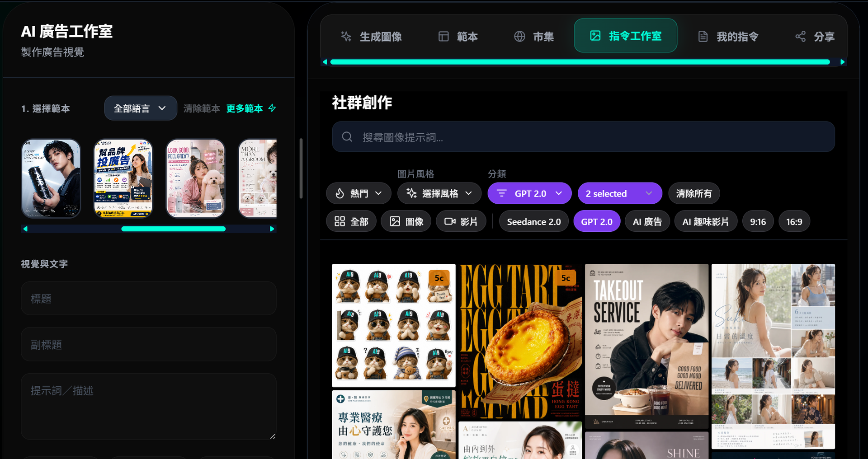Click the 標題 input field

(149, 298)
